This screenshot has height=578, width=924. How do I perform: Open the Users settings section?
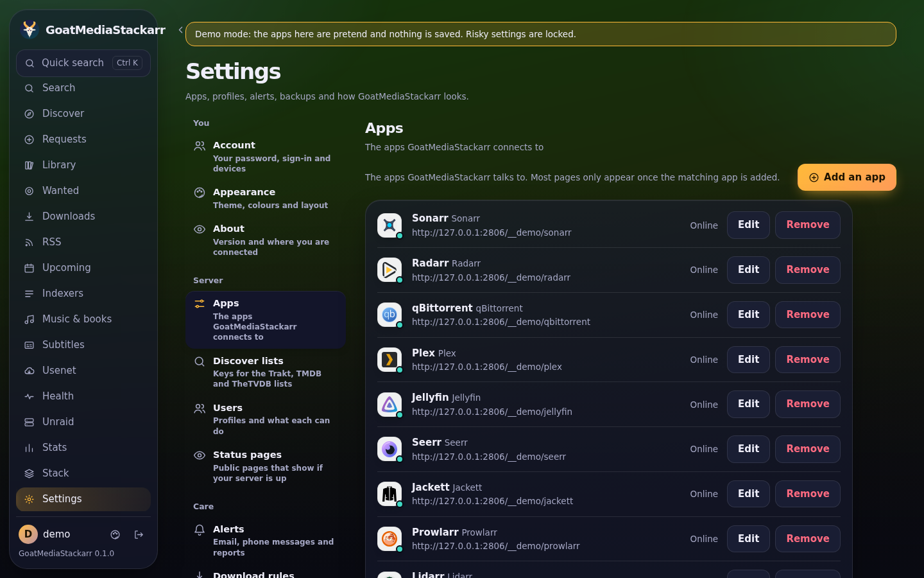[266, 419]
